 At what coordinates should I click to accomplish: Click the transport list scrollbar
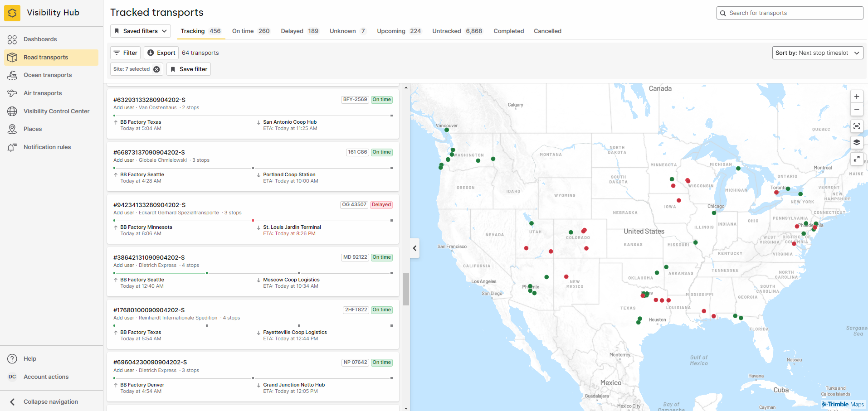click(406, 289)
